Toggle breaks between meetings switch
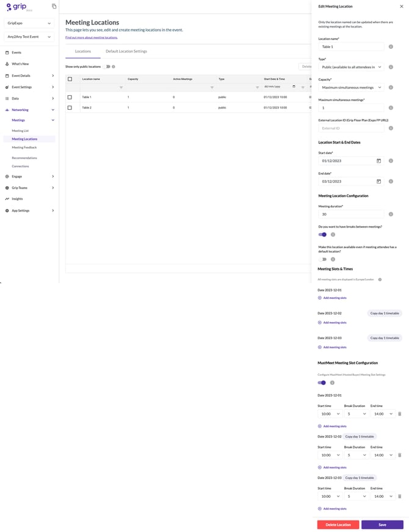 pos(322,234)
